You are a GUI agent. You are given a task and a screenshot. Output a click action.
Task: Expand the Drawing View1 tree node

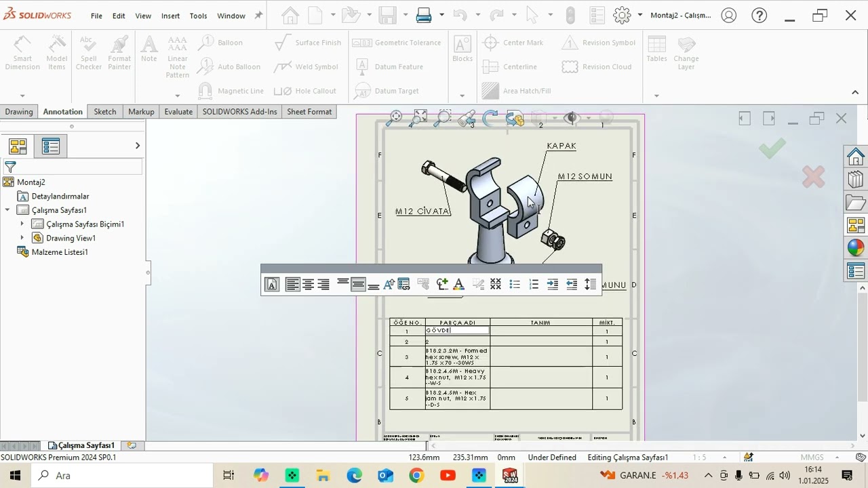pos(22,238)
